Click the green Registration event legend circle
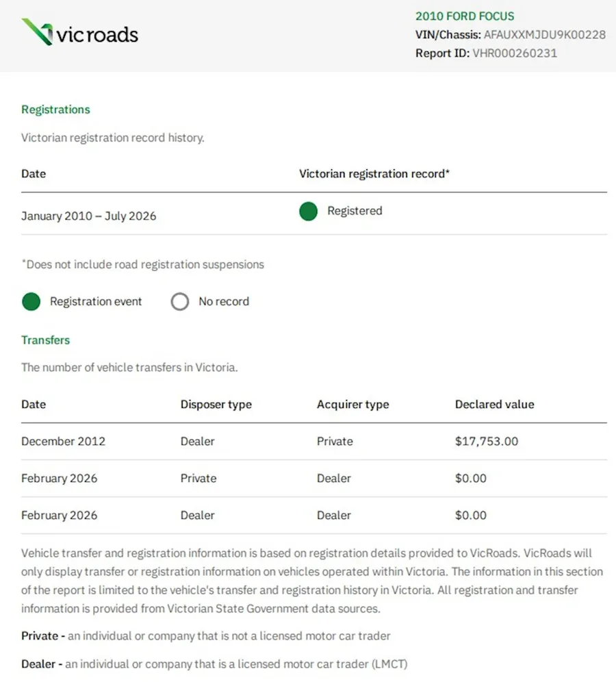This screenshot has height=682, width=616. pos(31,301)
